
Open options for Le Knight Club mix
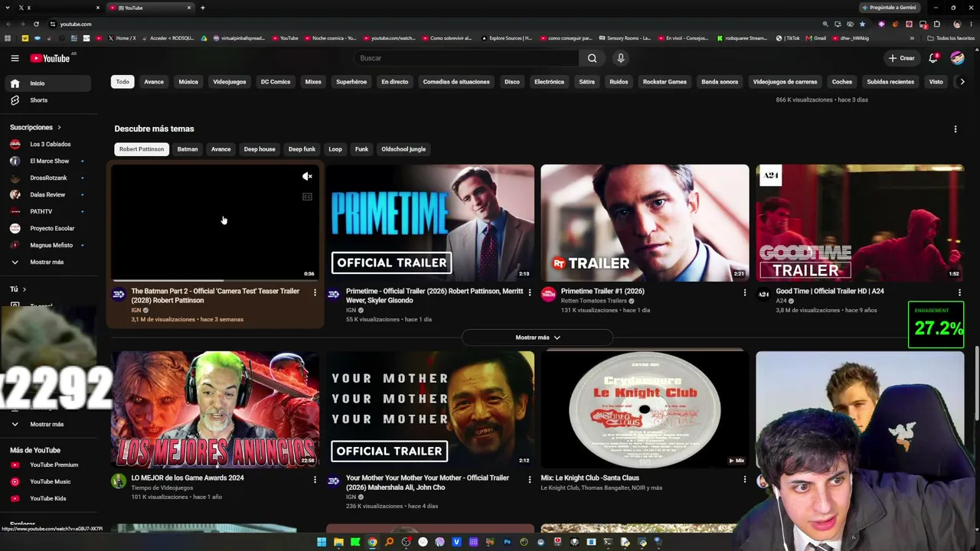click(x=744, y=479)
